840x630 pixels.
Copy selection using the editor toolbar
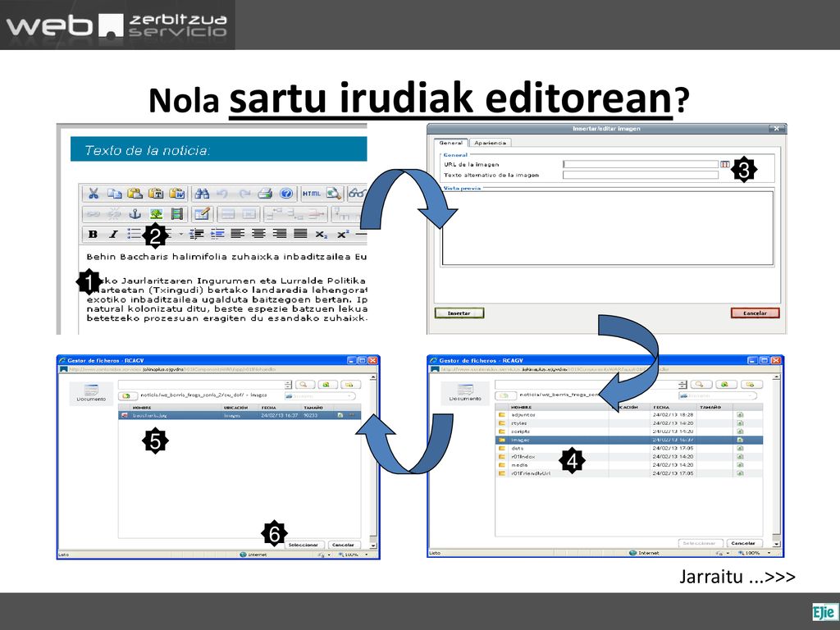click(114, 194)
